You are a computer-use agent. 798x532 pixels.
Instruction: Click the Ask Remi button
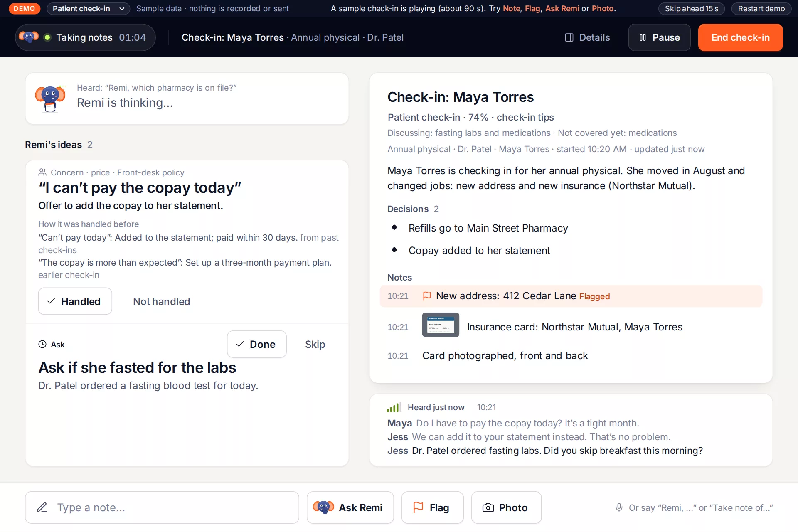[x=350, y=507]
